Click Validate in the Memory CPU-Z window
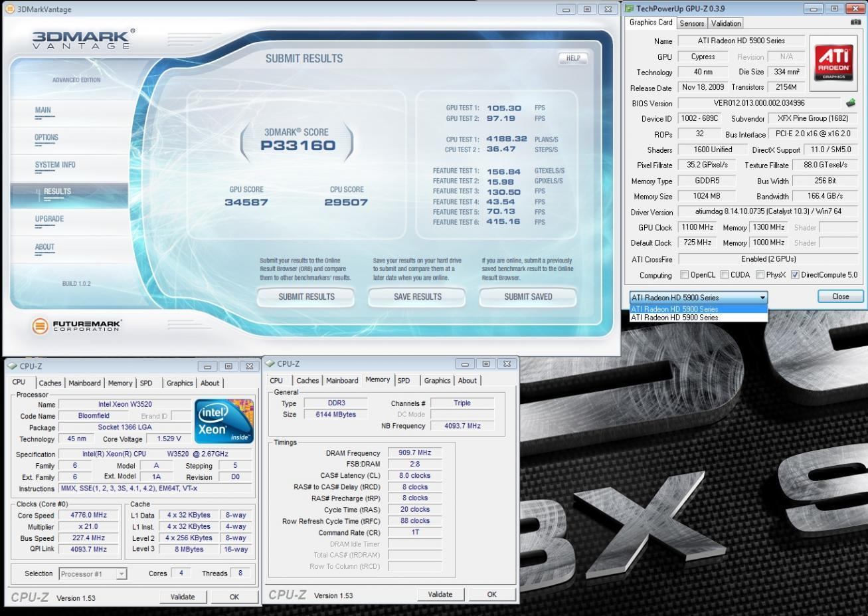This screenshot has width=868, height=616. point(440,595)
